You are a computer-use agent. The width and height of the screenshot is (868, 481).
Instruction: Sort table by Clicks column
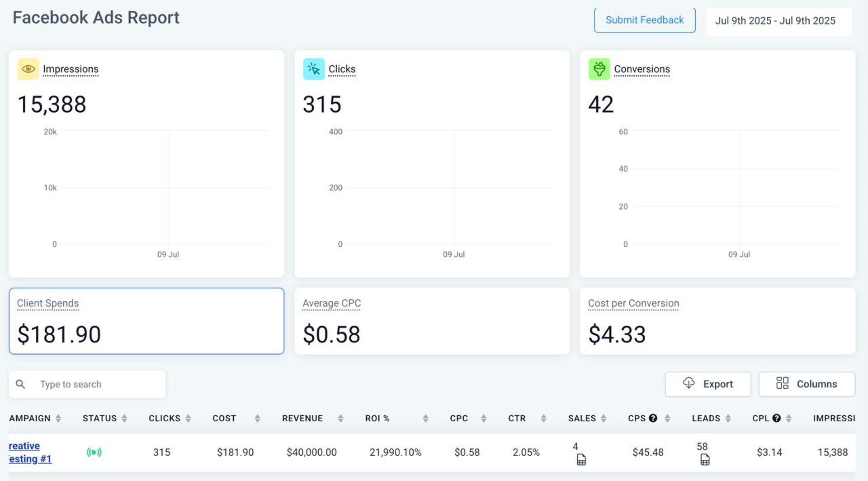point(188,419)
